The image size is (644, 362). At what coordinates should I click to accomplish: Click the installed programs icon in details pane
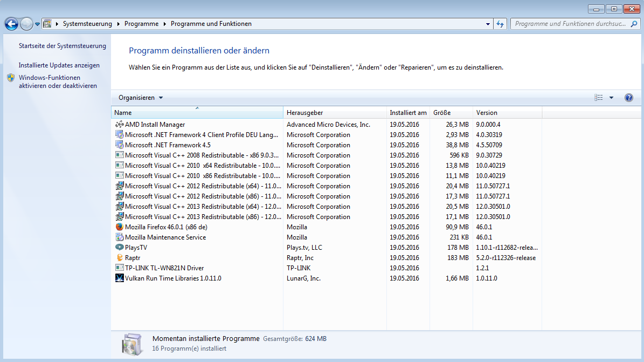132,344
